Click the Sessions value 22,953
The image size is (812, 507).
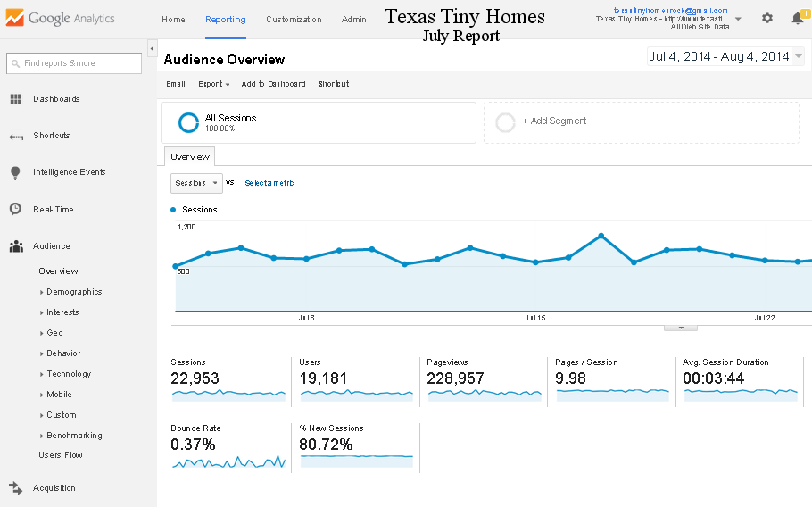195,378
